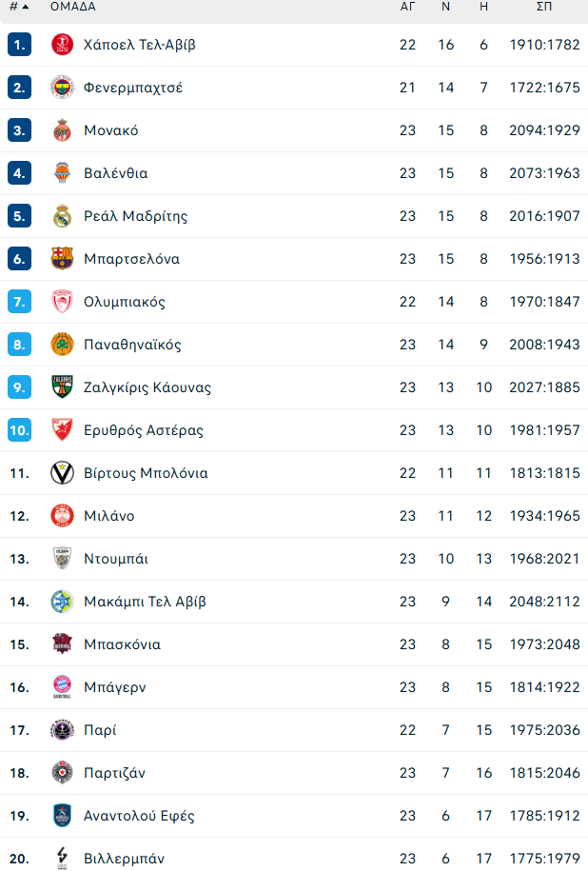This screenshot has width=588, height=871.
Task: Click the Zalgiris Kaunas team logo
Action: tap(62, 387)
